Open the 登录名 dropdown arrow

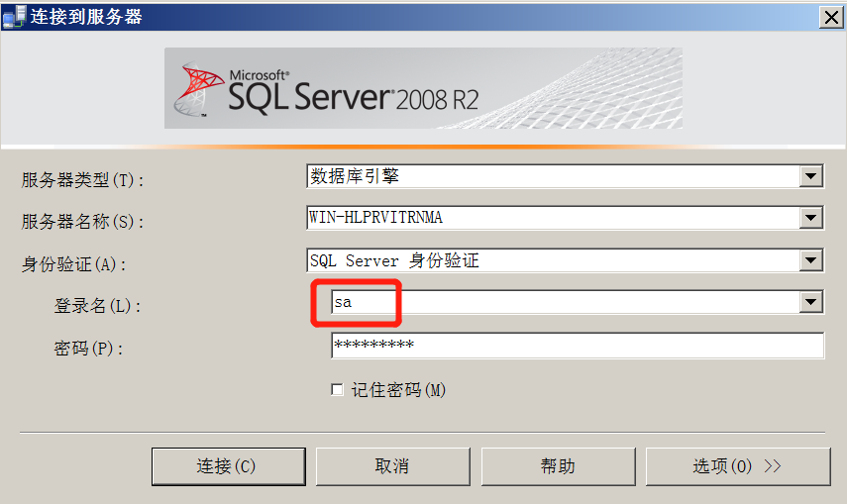click(x=810, y=302)
